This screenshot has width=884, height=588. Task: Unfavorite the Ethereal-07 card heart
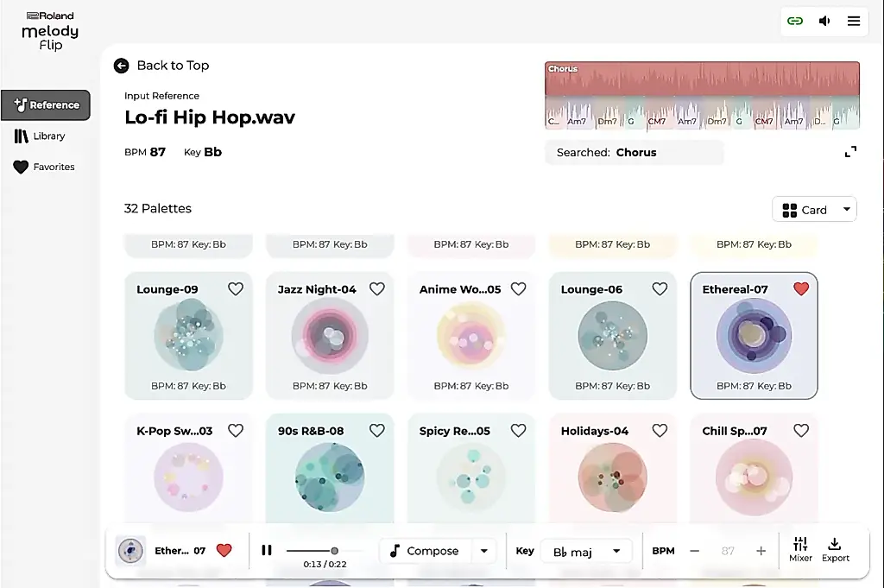point(801,289)
